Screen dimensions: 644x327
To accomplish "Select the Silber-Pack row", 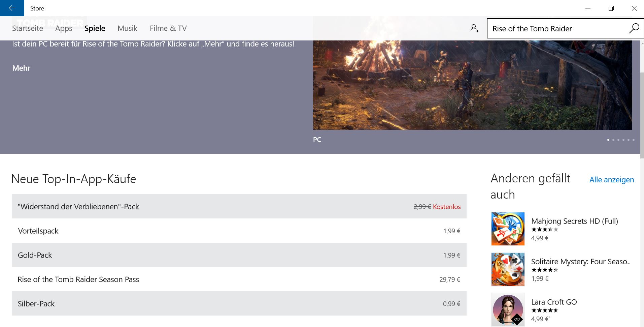I will tap(239, 303).
